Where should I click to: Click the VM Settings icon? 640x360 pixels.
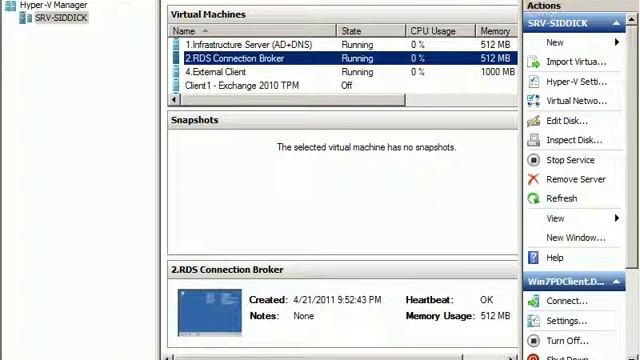click(x=533, y=321)
